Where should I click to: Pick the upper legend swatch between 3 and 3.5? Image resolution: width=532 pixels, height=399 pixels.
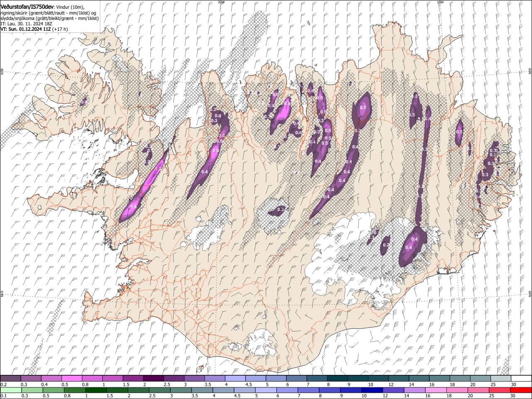(x=194, y=379)
